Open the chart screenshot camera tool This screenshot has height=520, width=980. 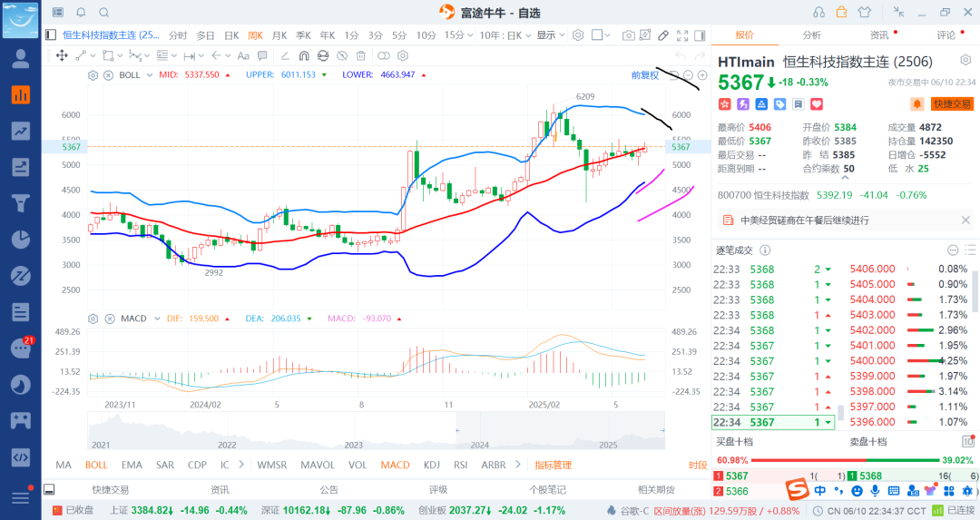point(629,35)
